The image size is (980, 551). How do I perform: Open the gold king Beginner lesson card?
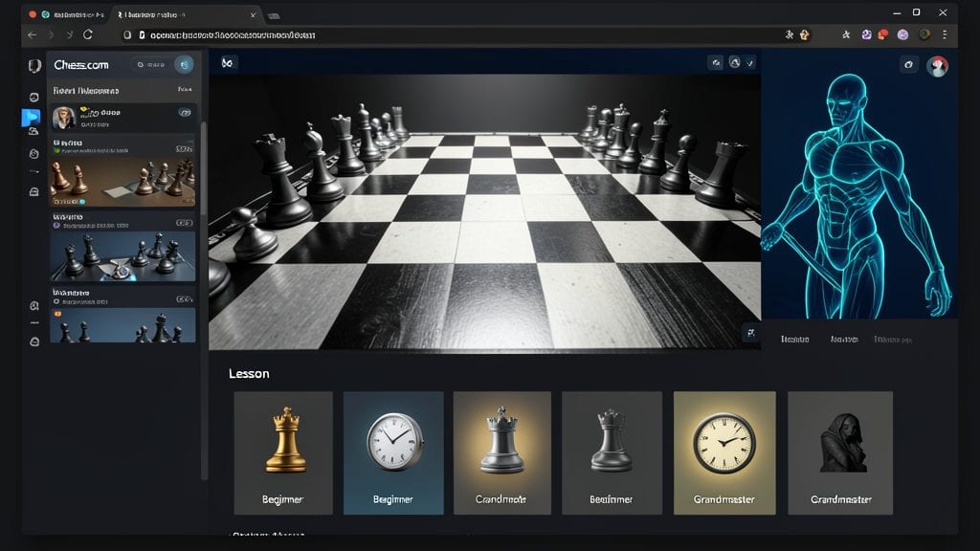[283, 452]
